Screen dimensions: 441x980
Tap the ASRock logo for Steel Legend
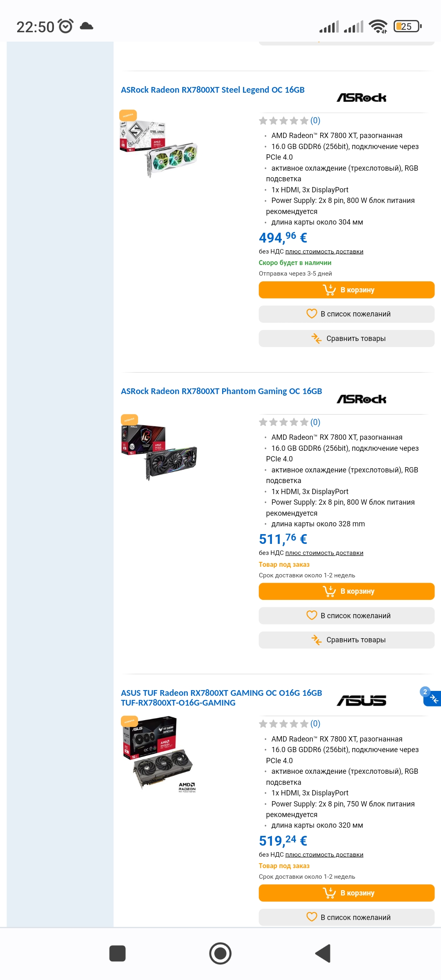[x=361, y=98]
